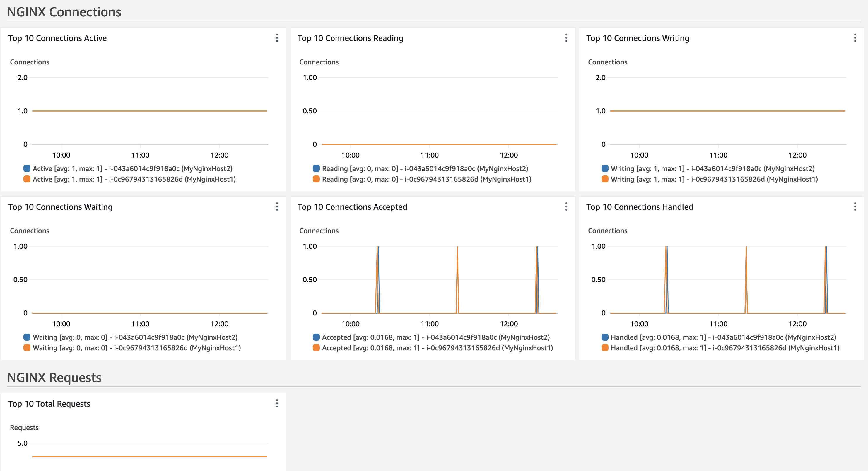The width and height of the screenshot is (868, 471).
Task: Click blue swatch for Reading MyNginxHost2 legend
Action: click(x=316, y=168)
